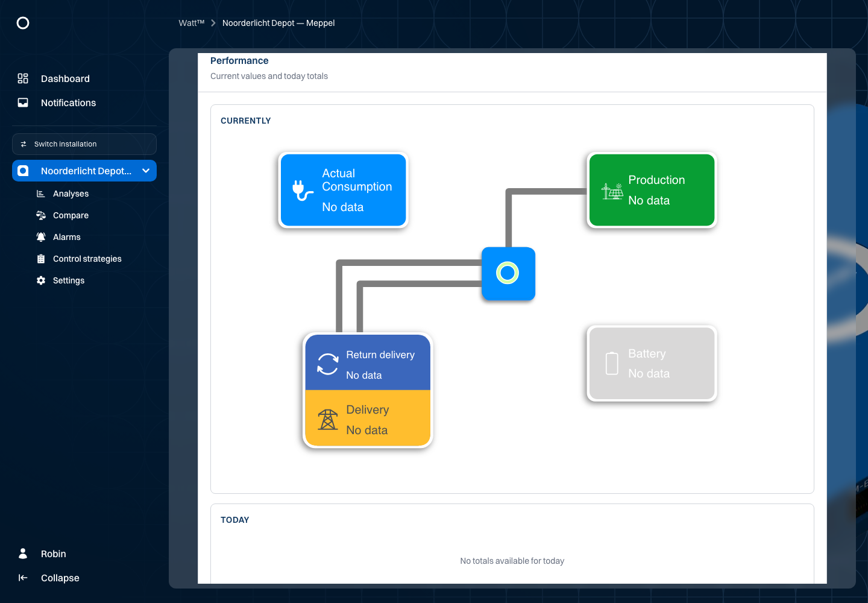Click the 'Current values and today totals' subtitle
868x603 pixels.
[x=269, y=76]
